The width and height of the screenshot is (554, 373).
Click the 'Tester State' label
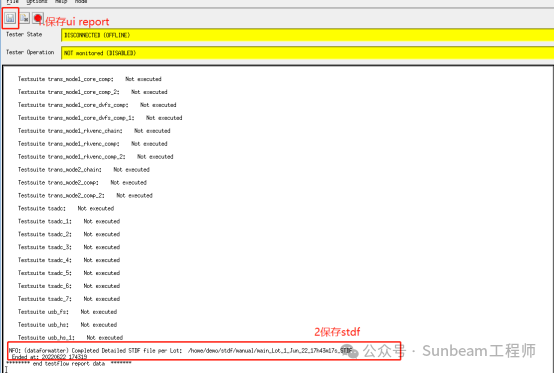tap(24, 34)
